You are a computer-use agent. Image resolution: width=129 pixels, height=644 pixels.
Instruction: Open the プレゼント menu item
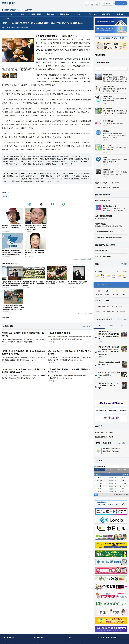[92, 14]
